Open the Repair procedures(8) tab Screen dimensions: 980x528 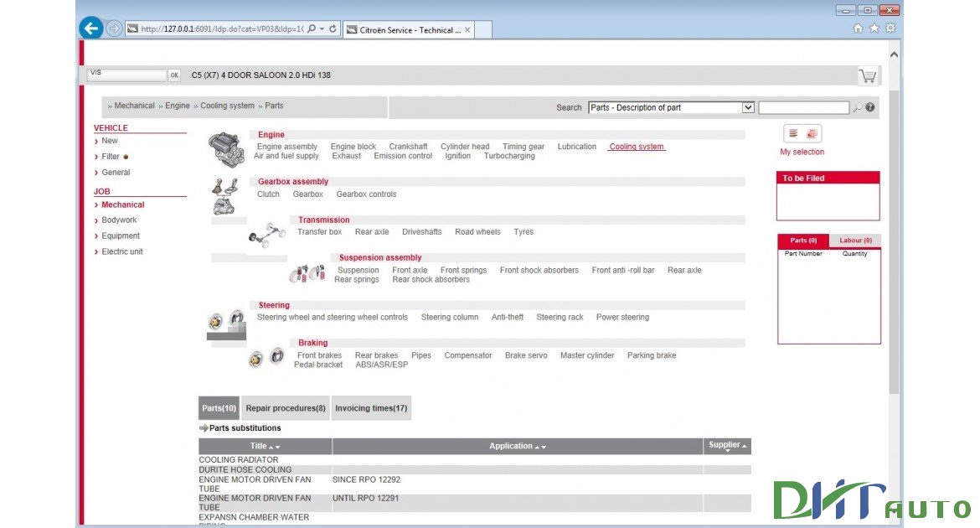coord(286,408)
